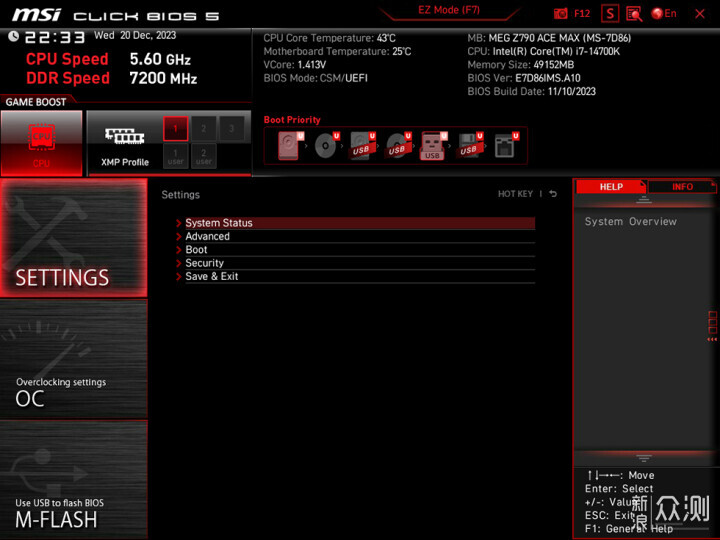Open the M-FLASH section
This screenshot has height=540, width=720.
point(73,479)
